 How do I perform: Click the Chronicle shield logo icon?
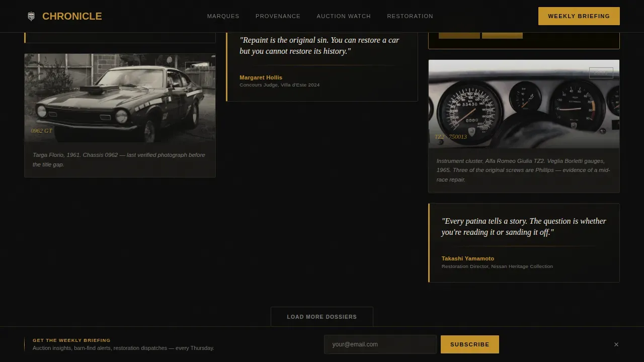pyautogui.click(x=31, y=17)
